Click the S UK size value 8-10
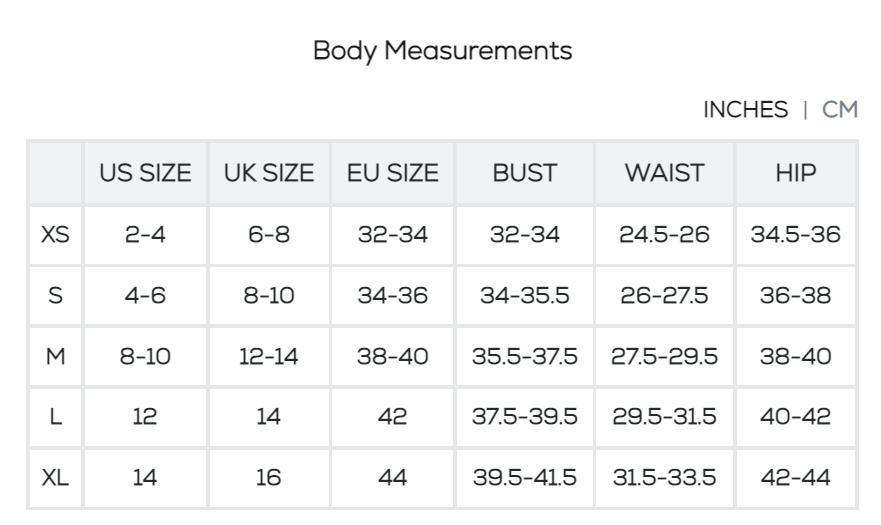 coord(269,296)
